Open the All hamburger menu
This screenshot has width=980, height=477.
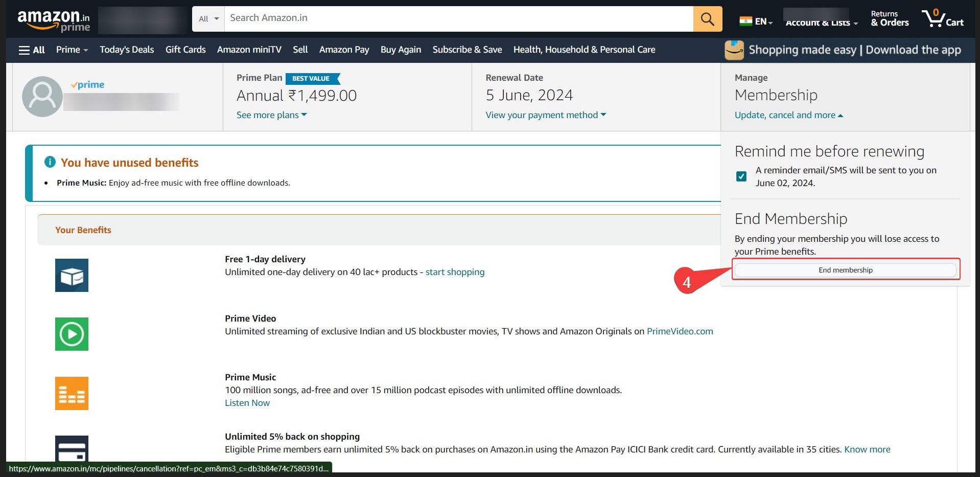[32, 50]
